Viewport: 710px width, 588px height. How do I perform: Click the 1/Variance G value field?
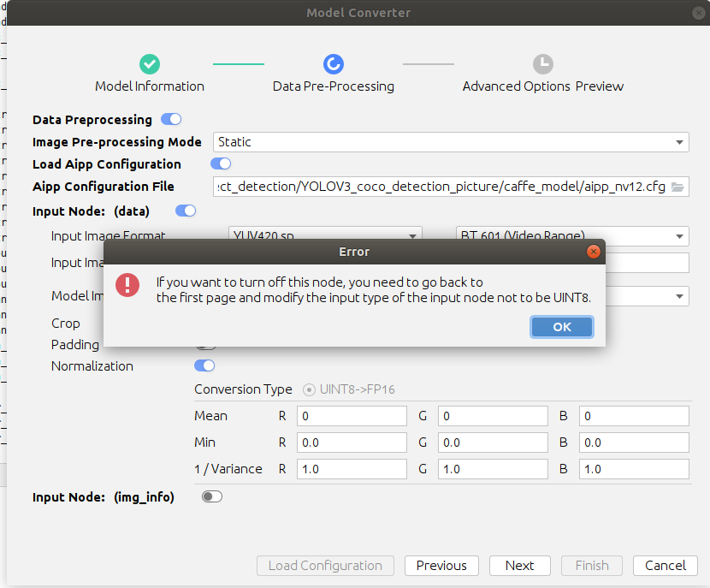click(493, 469)
